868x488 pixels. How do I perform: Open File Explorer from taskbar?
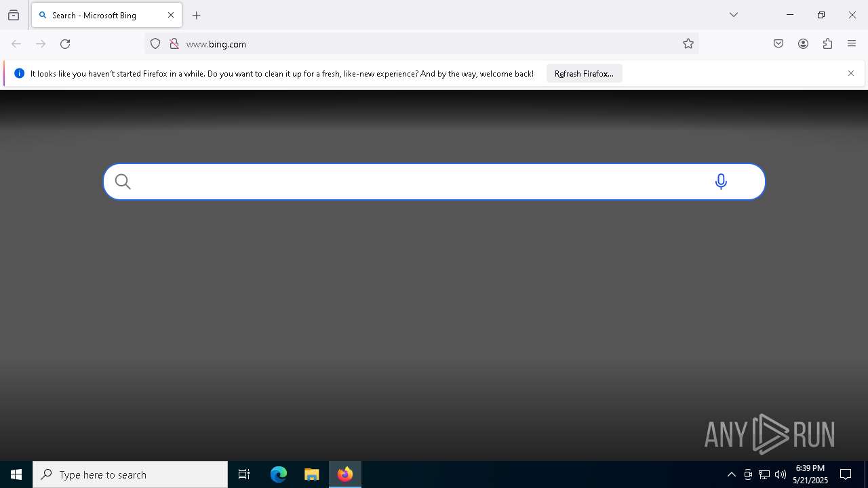click(x=311, y=474)
